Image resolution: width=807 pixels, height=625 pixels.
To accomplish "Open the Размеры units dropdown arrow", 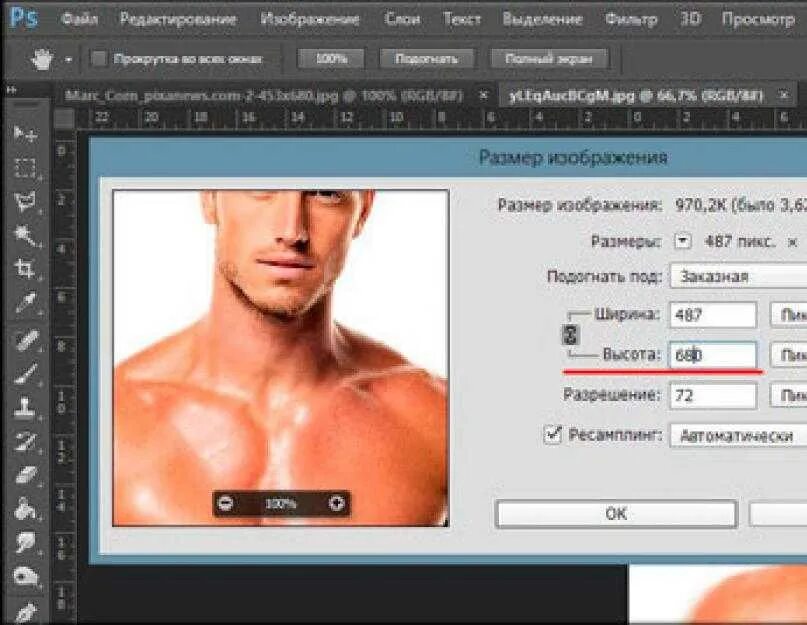I will (x=682, y=241).
